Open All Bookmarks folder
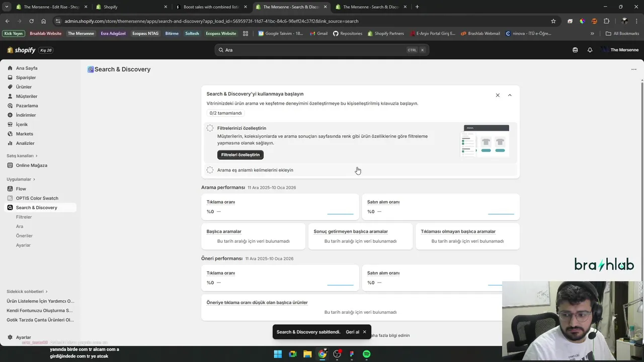 tap(622, 34)
